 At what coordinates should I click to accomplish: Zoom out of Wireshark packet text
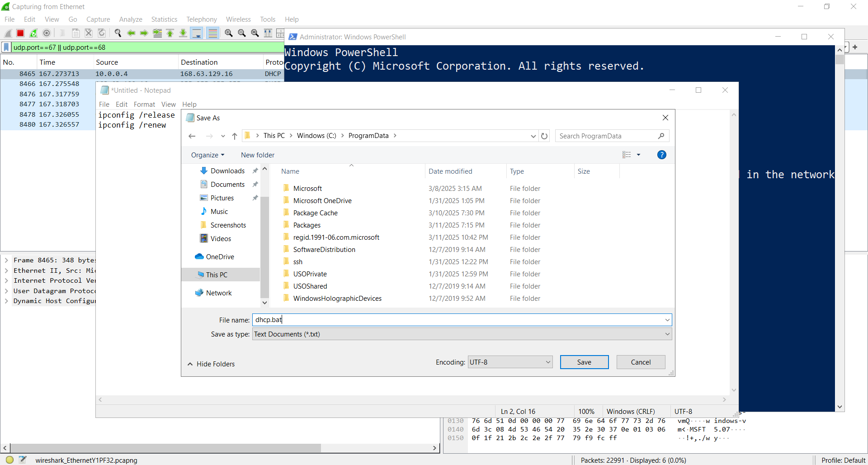click(242, 33)
